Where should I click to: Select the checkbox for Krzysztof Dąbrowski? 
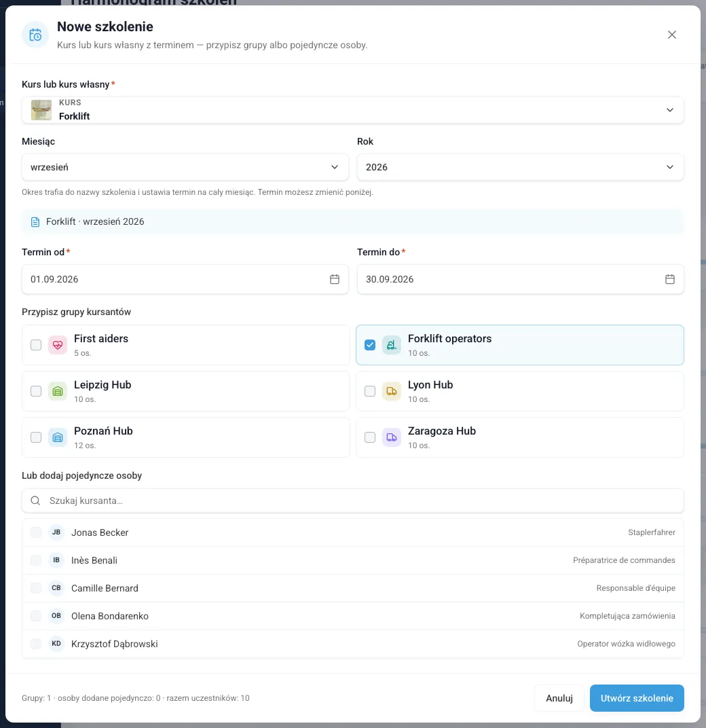(x=36, y=644)
